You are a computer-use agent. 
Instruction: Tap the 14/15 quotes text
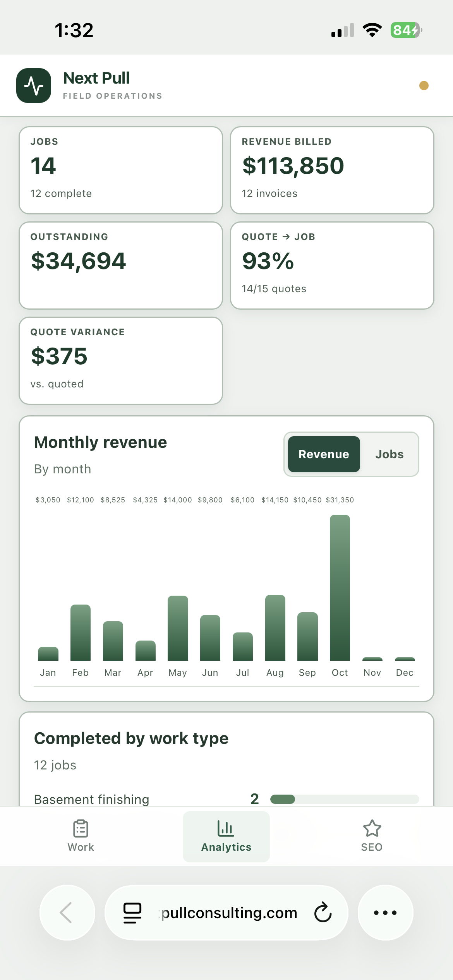[274, 289]
